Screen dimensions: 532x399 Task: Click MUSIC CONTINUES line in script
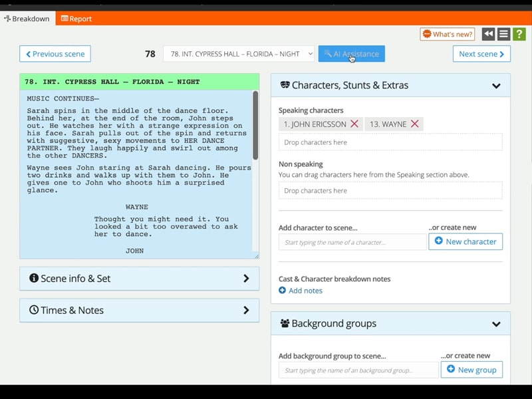(63, 98)
